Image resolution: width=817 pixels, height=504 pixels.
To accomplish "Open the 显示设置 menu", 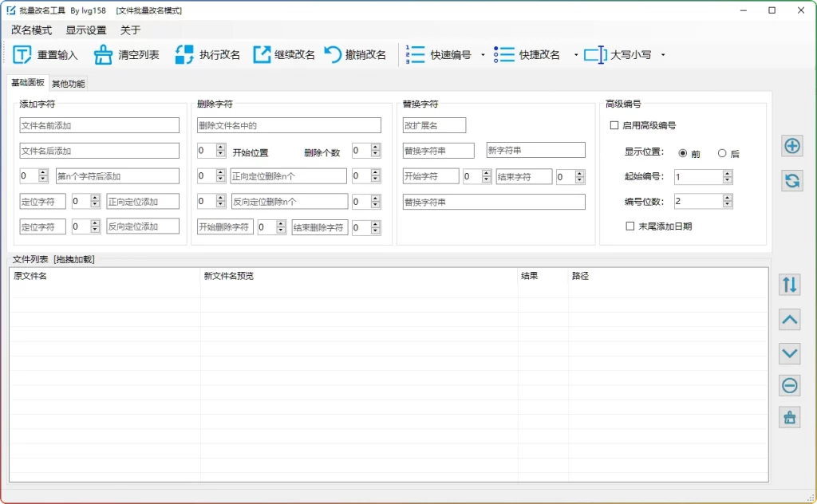I will [x=87, y=30].
